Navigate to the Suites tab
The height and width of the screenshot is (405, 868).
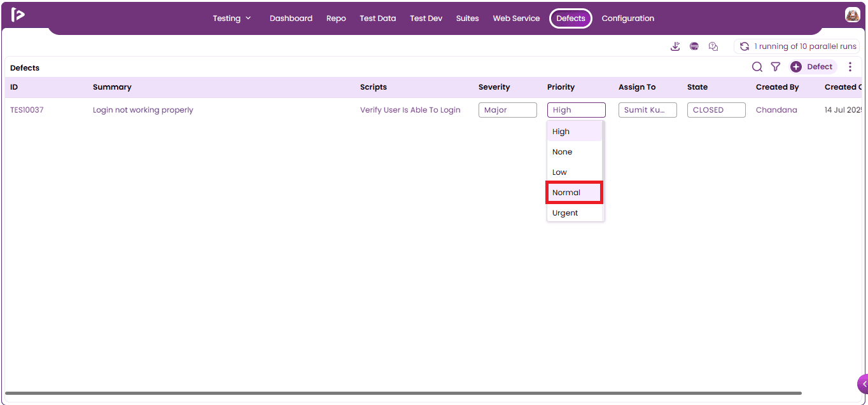[467, 18]
